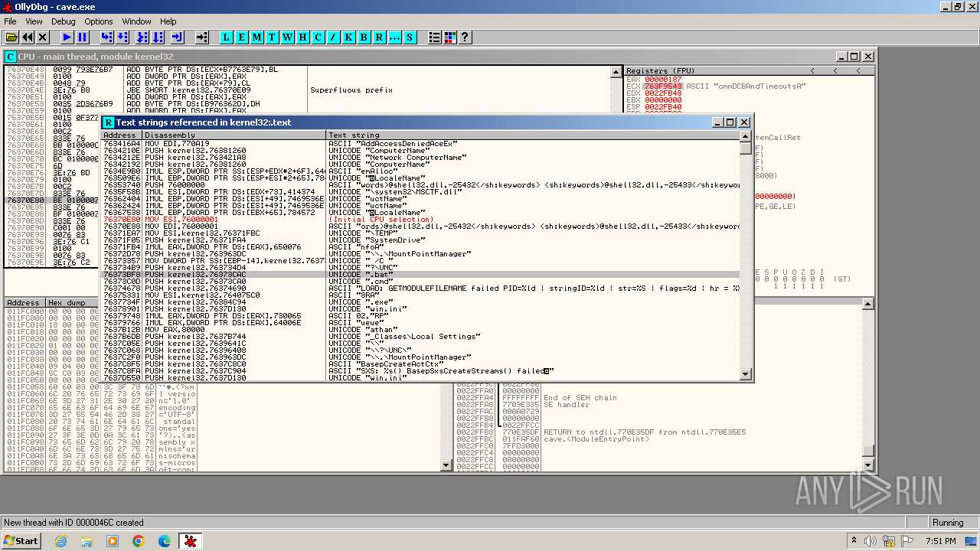The width and height of the screenshot is (980, 551).
Task: Click the dump pane Address column header
Action: click(x=24, y=303)
